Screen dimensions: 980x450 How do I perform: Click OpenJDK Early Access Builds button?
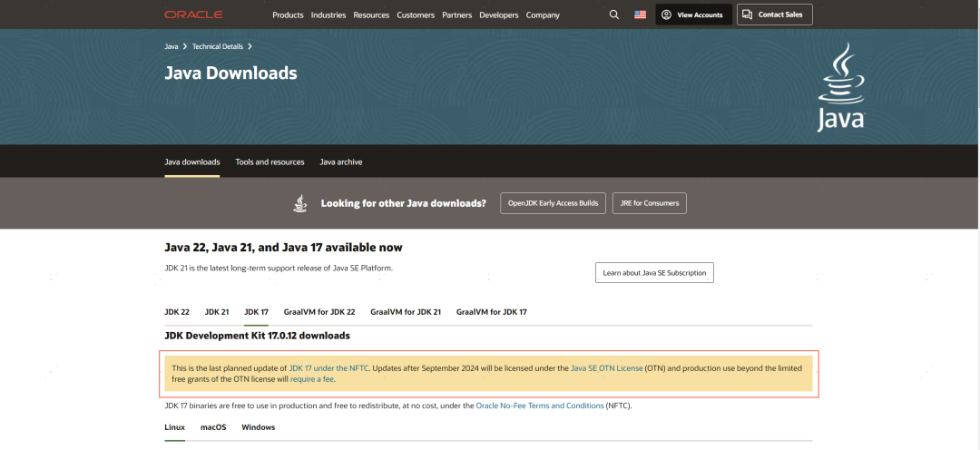(554, 203)
